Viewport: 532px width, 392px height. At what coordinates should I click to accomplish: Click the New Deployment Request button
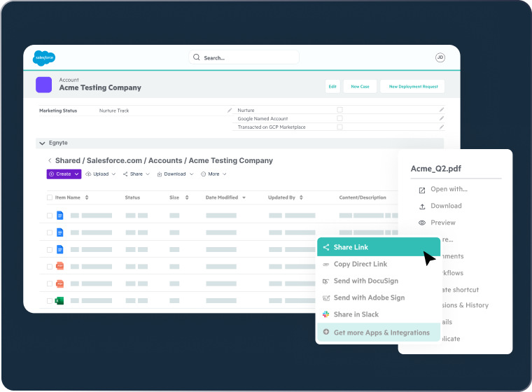(413, 86)
